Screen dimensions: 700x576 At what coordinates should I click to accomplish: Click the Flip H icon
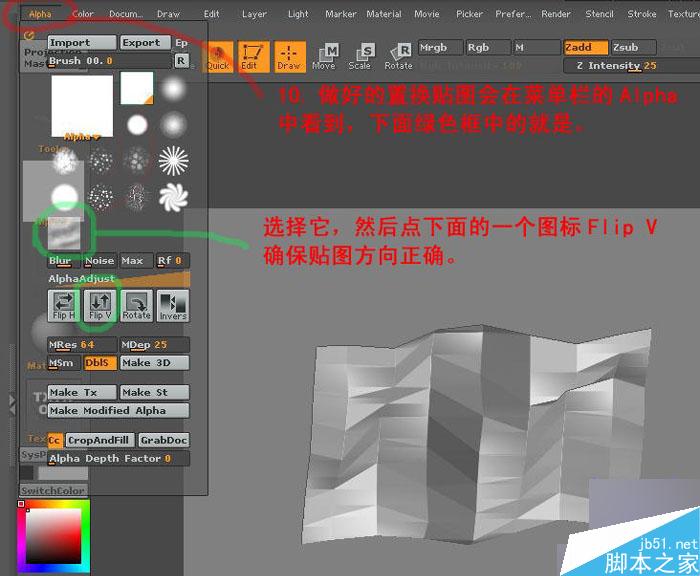(63, 306)
